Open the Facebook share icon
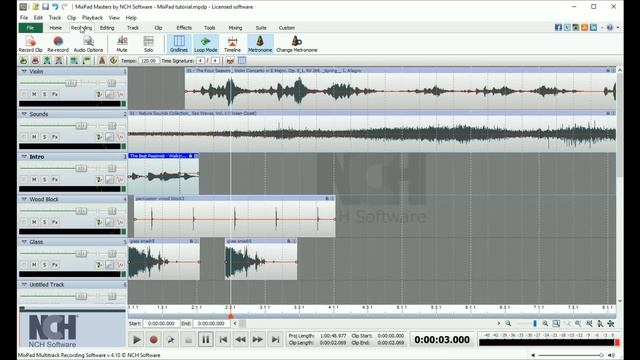Image resolution: width=640 pixels, height=360 pixels. pos(558,27)
